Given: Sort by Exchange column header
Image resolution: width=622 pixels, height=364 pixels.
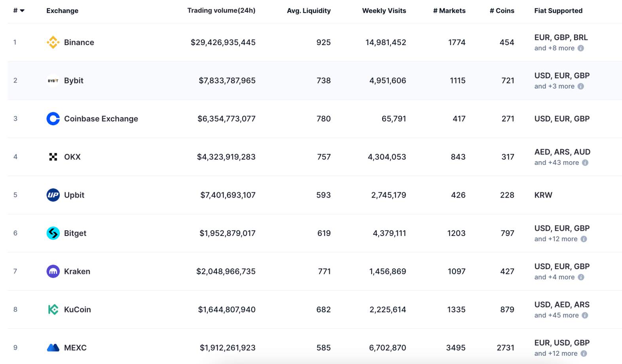Looking at the screenshot, I should (62, 11).
